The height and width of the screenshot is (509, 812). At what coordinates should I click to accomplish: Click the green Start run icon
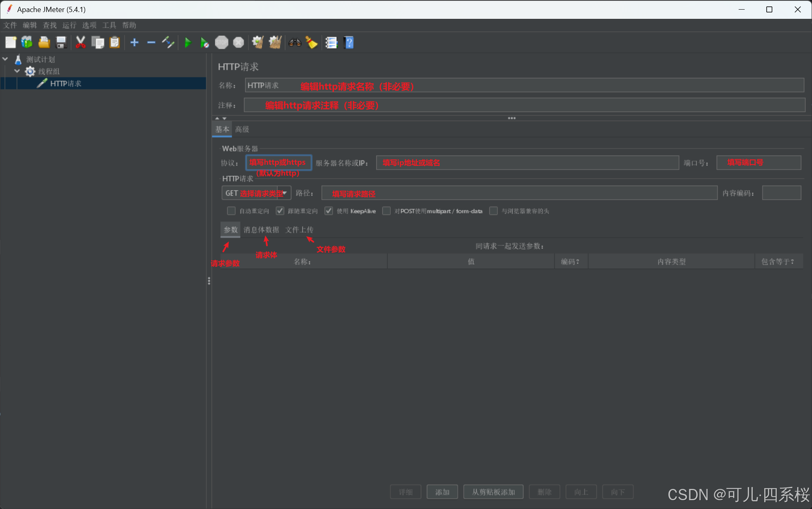(188, 43)
